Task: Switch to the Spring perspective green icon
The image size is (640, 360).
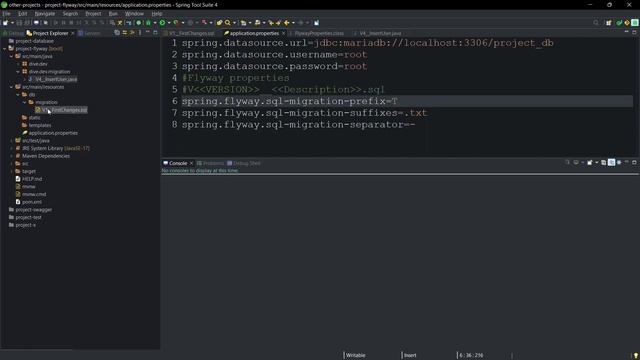Action: (x=619, y=23)
